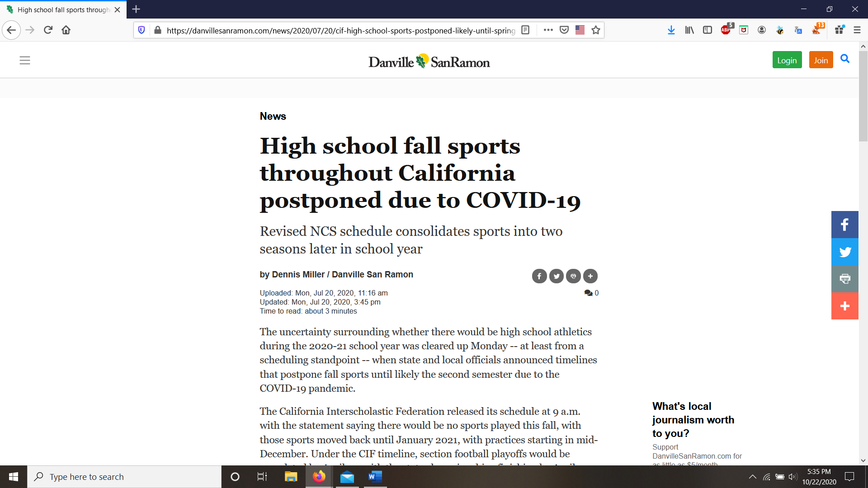The image size is (868, 488).
Task: Click the blue site search magnifier
Action: [845, 59]
